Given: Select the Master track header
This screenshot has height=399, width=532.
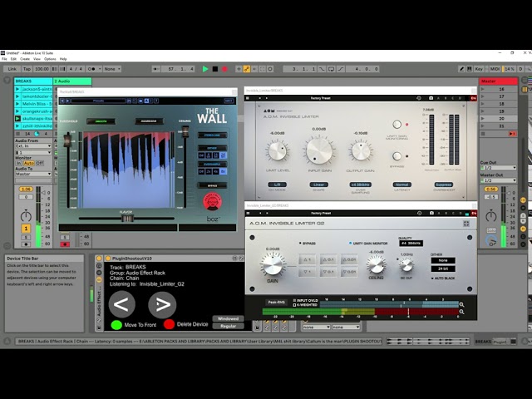Looking at the screenshot, I should [x=498, y=81].
